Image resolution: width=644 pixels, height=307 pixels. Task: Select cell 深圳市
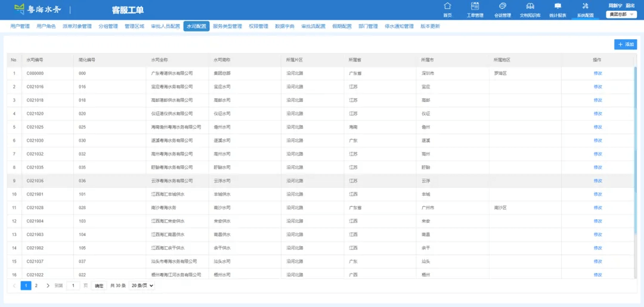pos(428,73)
